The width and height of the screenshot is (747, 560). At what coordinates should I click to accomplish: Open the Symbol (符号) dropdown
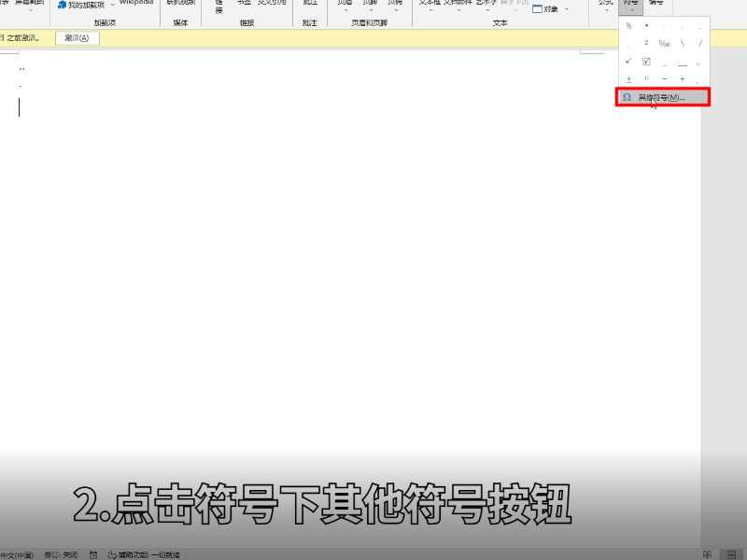click(629, 6)
